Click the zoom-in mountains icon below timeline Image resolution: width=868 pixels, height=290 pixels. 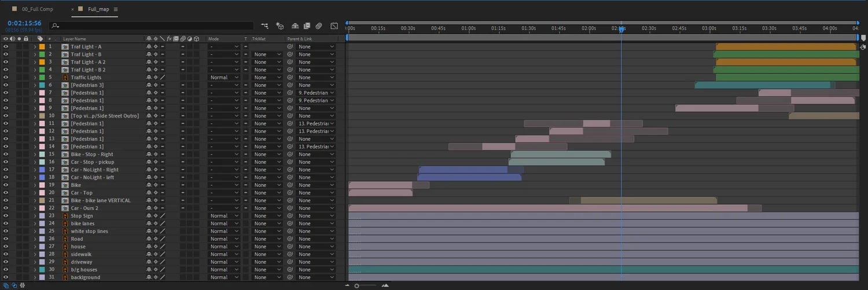385,285
